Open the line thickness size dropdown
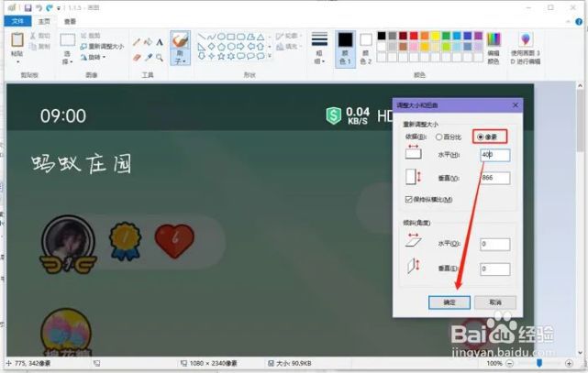588x373 pixels. (x=319, y=49)
